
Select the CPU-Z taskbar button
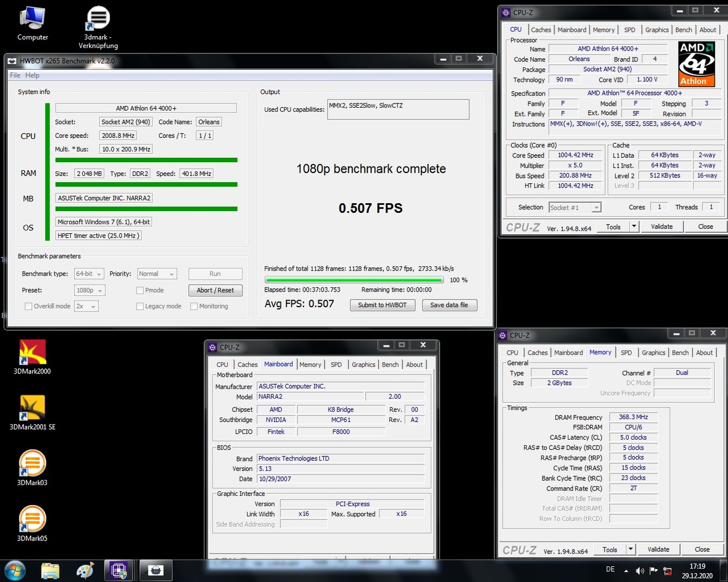click(119, 571)
